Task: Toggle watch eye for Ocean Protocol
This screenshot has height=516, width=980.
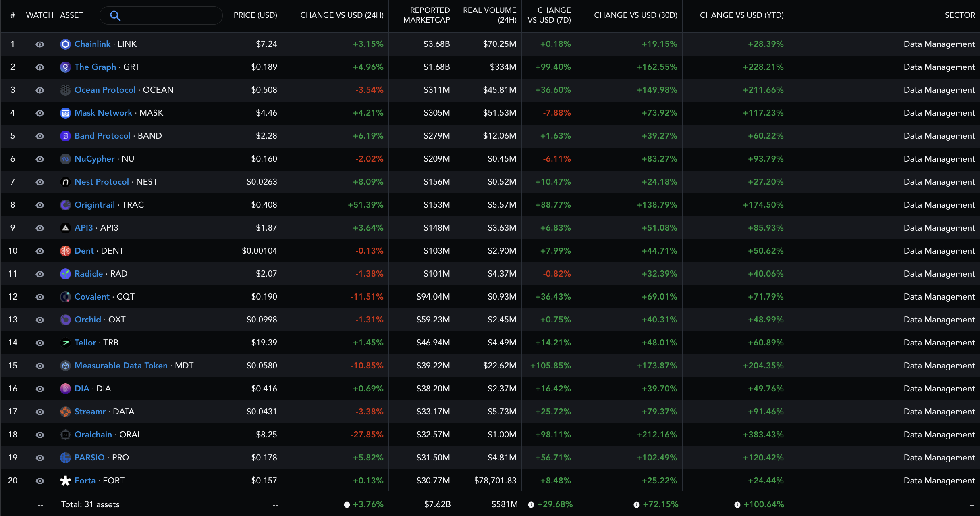Action: [40, 90]
